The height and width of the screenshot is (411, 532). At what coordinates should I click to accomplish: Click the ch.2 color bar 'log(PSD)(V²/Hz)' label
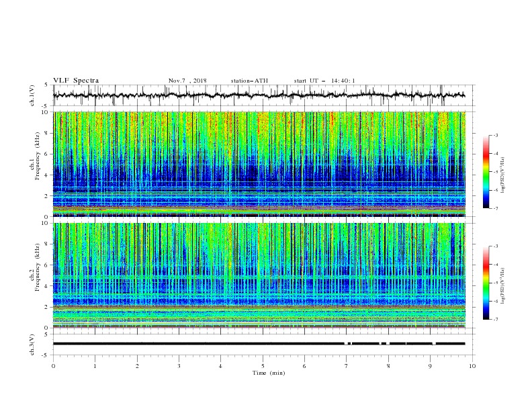(x=502, y=286)
